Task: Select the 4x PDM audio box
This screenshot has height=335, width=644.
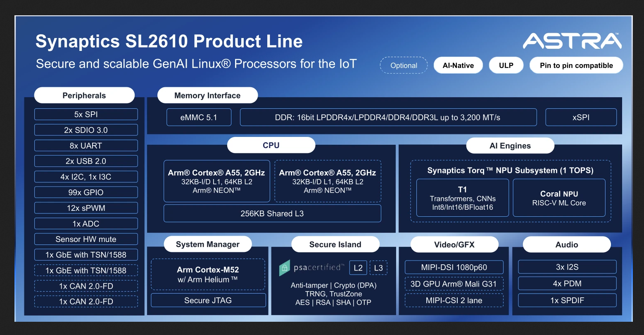Action: point(567,284)
